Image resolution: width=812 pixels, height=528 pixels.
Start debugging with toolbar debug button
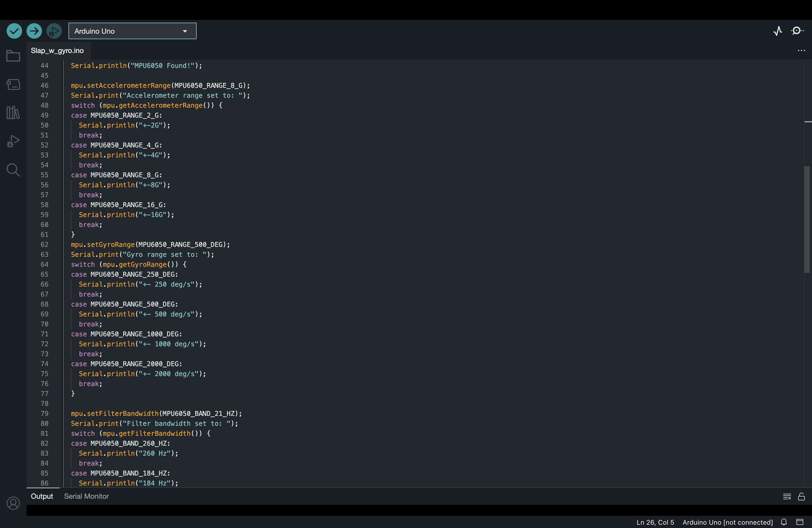pos(54,31)
